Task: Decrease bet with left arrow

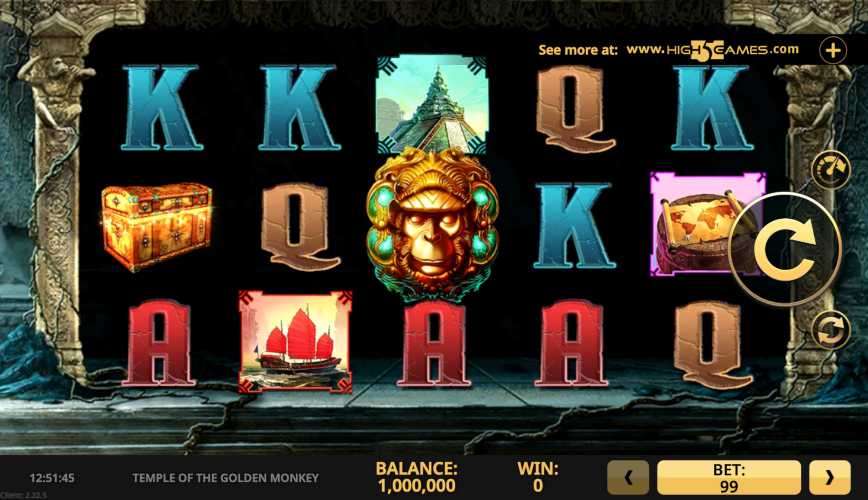Action: tap(628, 477)
